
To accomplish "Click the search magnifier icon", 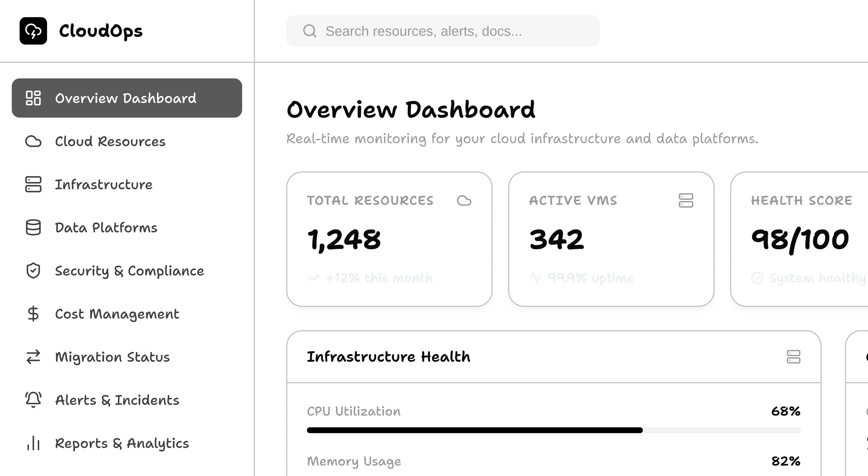I will (x=309, y=31).
